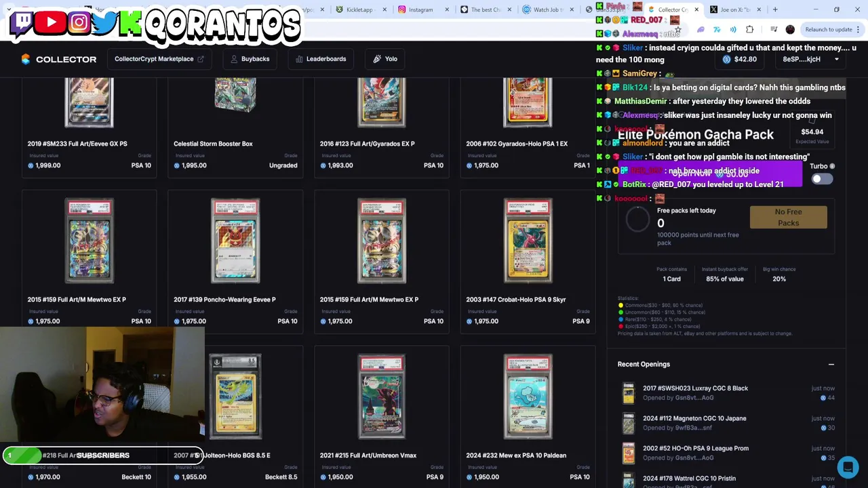Click the HO-Oh PSA 9 recent opening thumbnail
This screenshot has height=488, width=868.
coord(629,453)
